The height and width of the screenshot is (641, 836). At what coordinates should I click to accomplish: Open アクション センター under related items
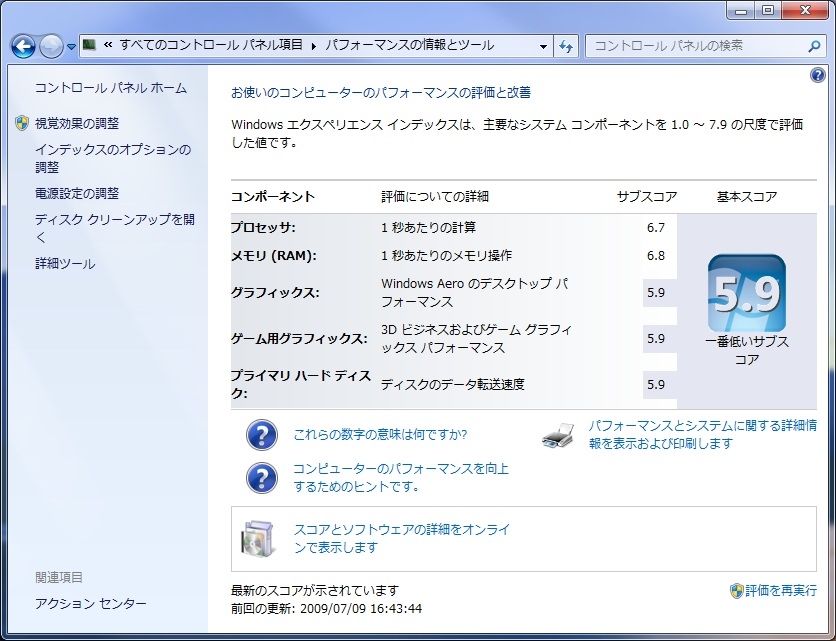pyautogui.click(x=91, y=604)
